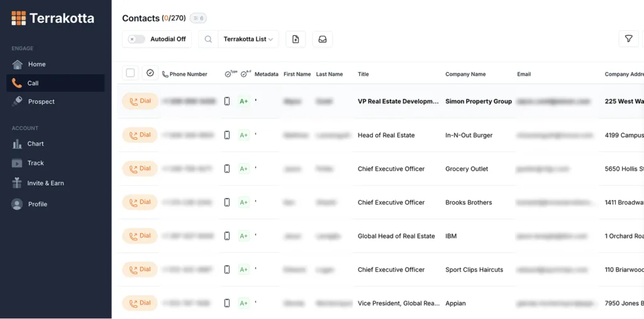
Task: Click the mobile phone icon in Simon Property row
Action: coord(226,101)
